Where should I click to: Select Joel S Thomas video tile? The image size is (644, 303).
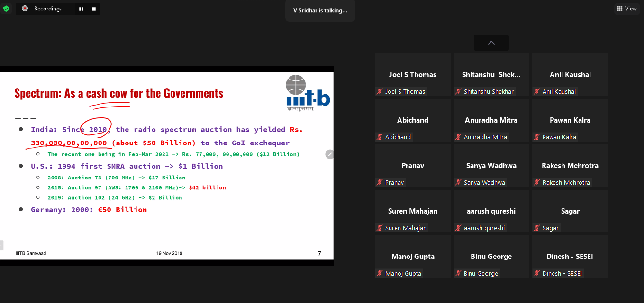tap(413, 75)
